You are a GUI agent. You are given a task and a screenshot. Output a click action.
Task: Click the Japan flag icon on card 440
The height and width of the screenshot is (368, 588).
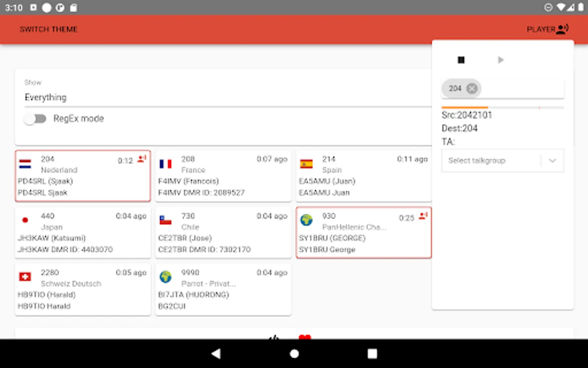25,220
